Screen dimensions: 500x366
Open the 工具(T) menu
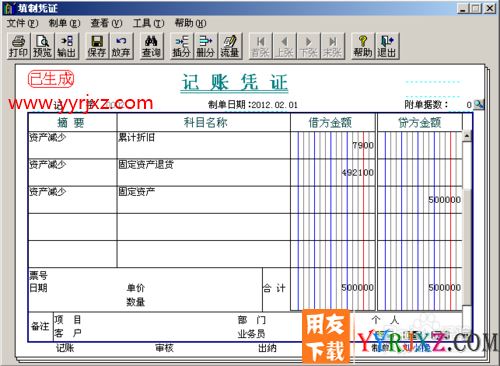[148, 23]
